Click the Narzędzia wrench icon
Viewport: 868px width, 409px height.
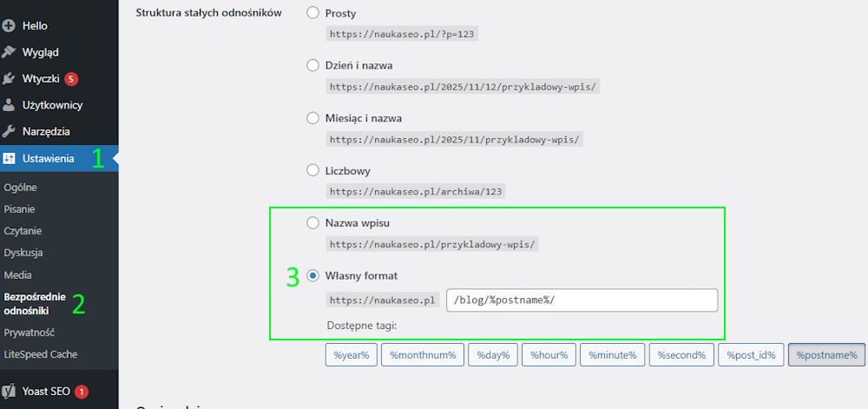[x=9, y=132]
